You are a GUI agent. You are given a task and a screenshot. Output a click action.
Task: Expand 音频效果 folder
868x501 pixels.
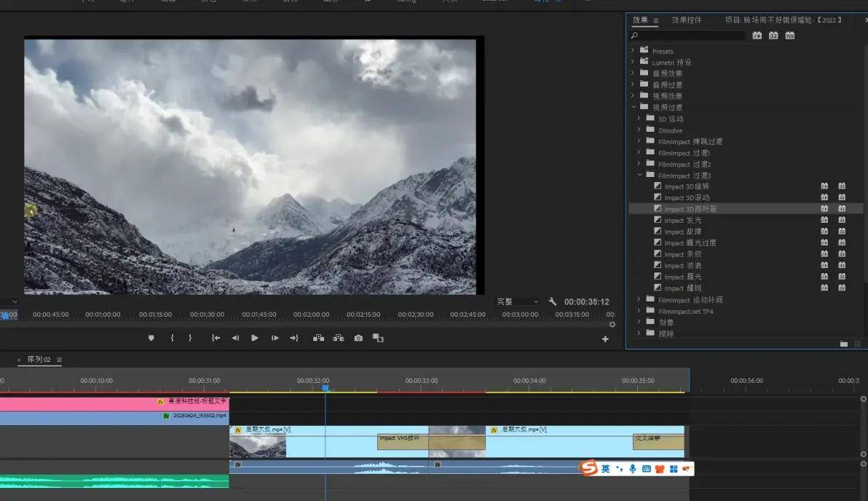tap(633, 73)
